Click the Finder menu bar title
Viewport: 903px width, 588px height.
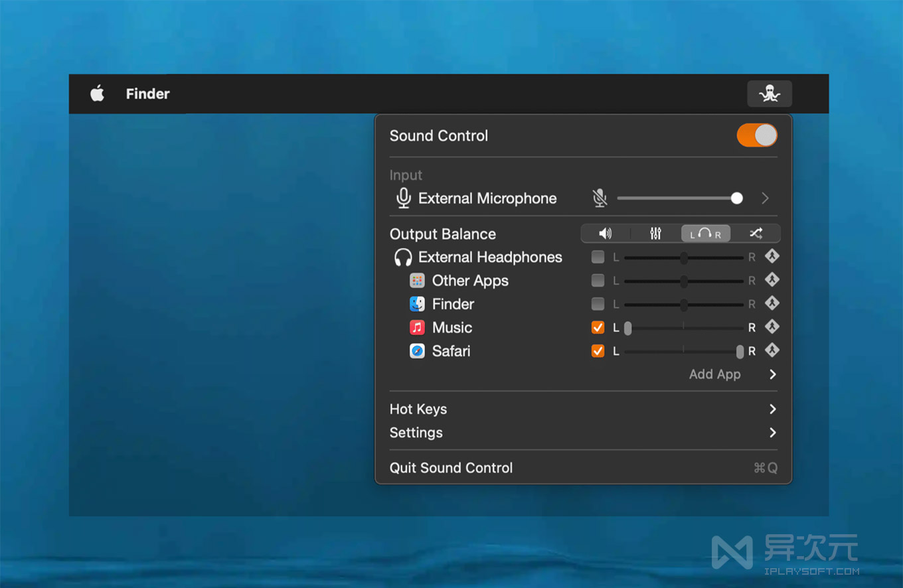tap(147, 94)
